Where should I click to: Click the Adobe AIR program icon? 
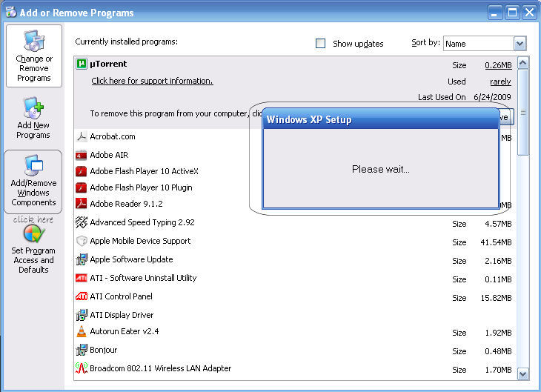tap(82, 156)
